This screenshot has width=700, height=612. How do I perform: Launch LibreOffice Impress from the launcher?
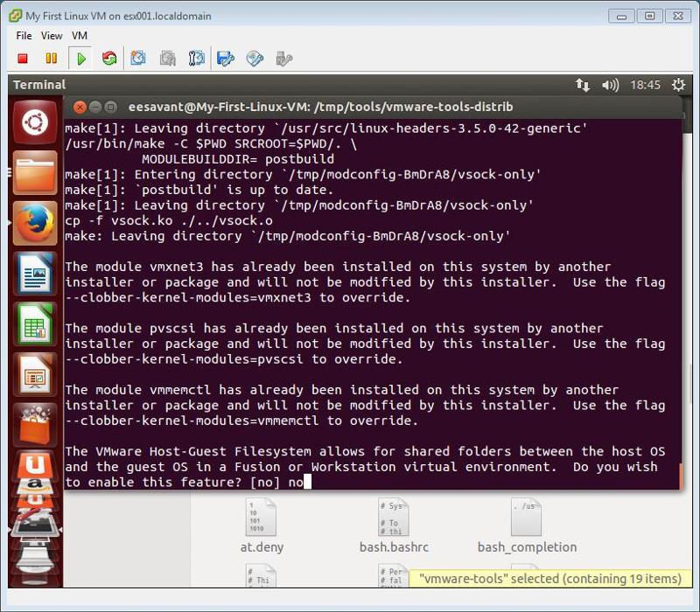pyautogui.click(x=35, y=375)
